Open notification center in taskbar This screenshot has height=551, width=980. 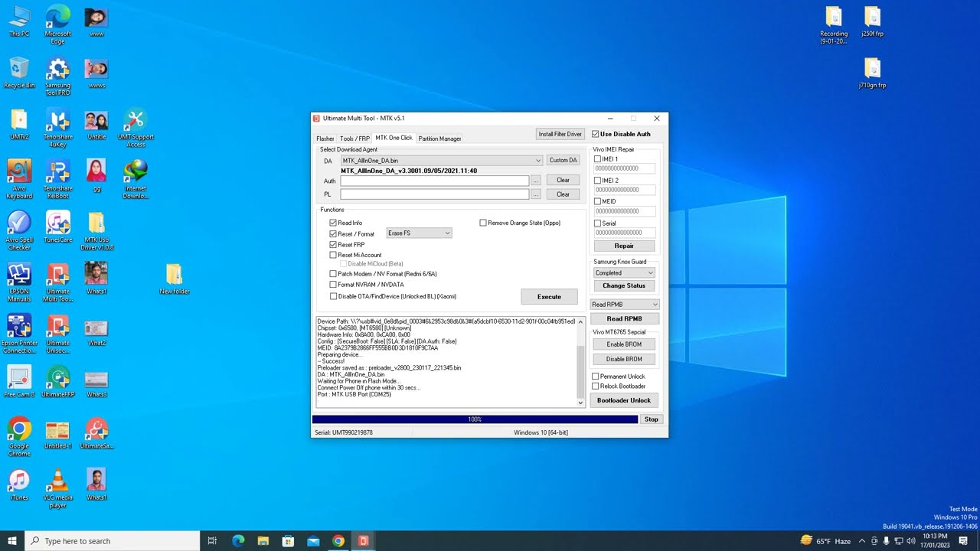pos(963,541)
